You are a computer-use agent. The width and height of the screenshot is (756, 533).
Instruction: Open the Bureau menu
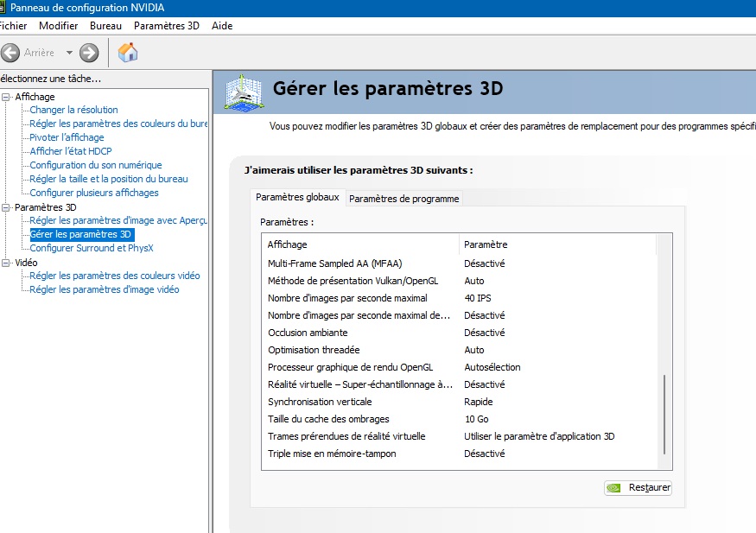(105, 26)
